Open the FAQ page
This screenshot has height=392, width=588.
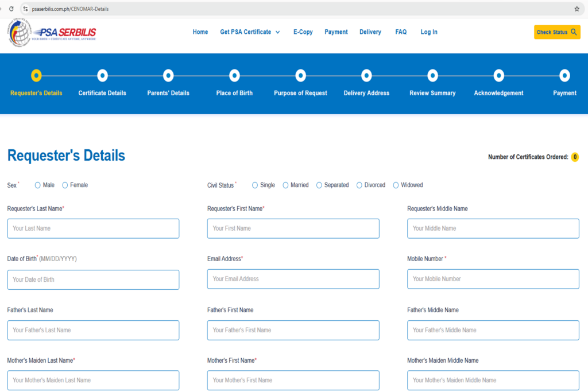click(401, 32)
